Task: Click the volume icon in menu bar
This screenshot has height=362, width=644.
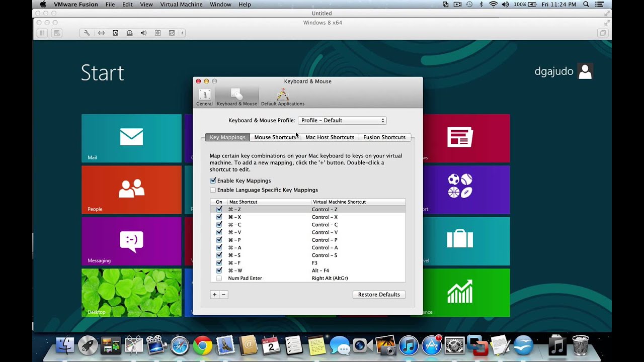Action: pyautogui.click(x=505, y=5)
